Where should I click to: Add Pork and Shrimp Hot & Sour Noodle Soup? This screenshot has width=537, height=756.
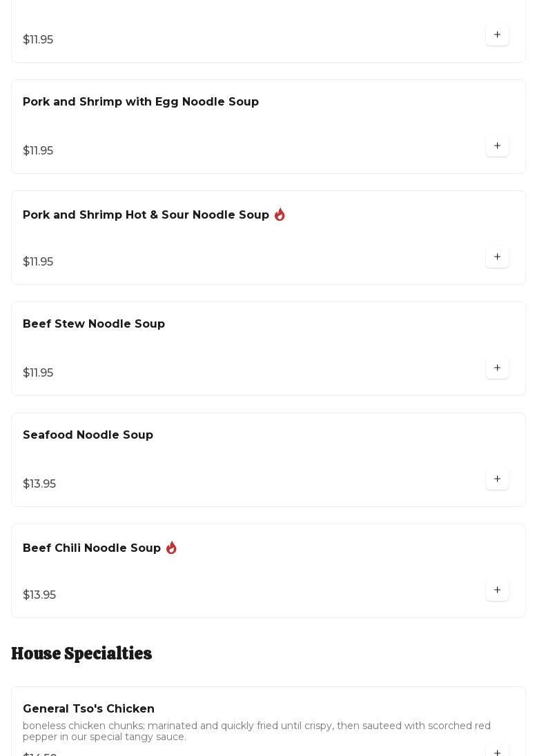tap(497, 257)
